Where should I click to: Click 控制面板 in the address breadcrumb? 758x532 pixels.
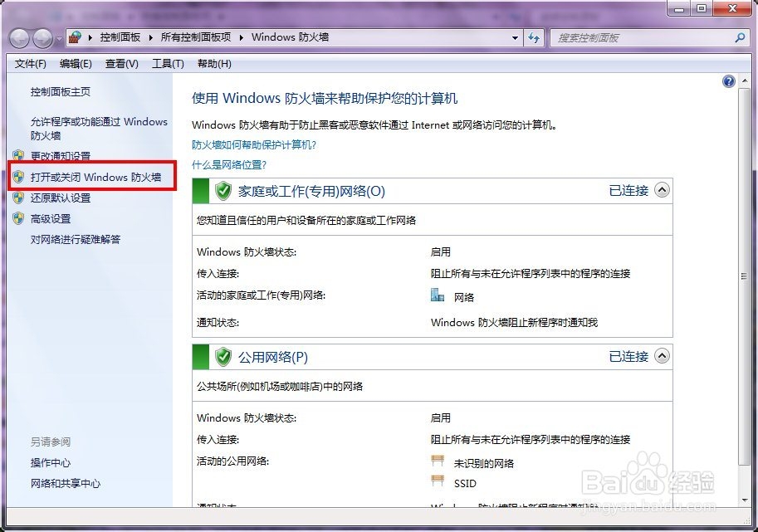pos(120,37)
